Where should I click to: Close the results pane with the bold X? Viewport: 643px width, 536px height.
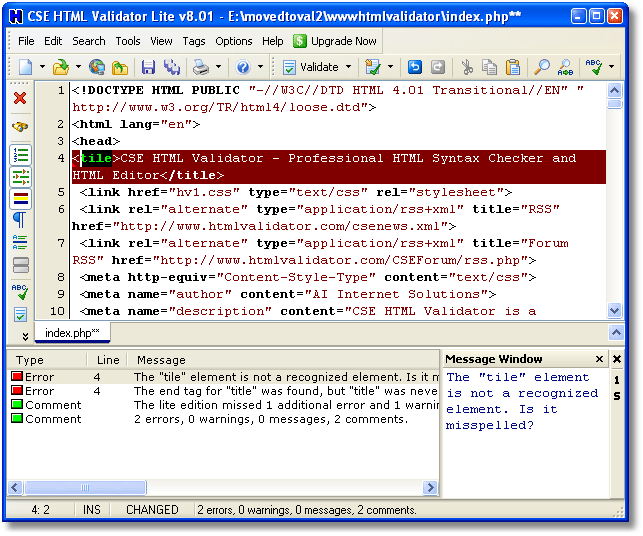pos(617,359)
